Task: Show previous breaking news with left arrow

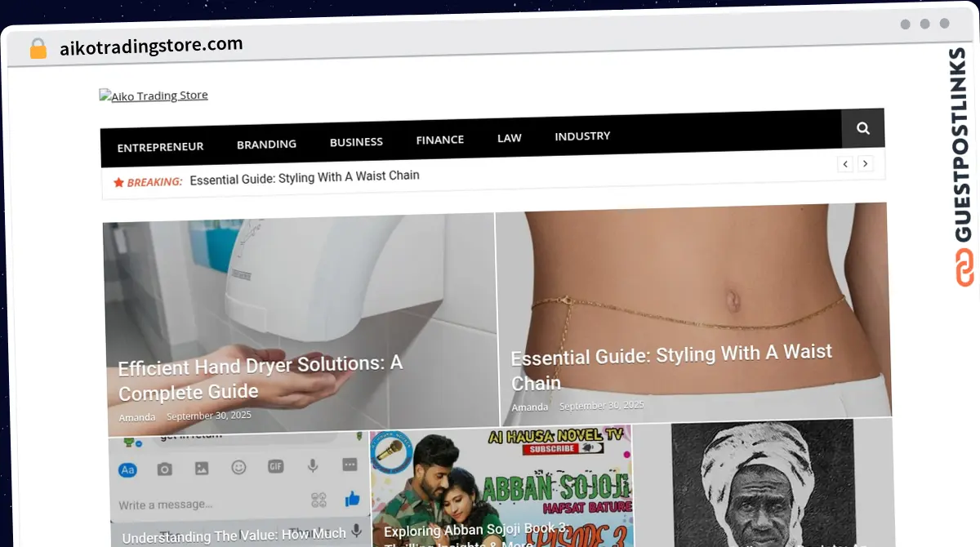Action: (x=845, y=164)
